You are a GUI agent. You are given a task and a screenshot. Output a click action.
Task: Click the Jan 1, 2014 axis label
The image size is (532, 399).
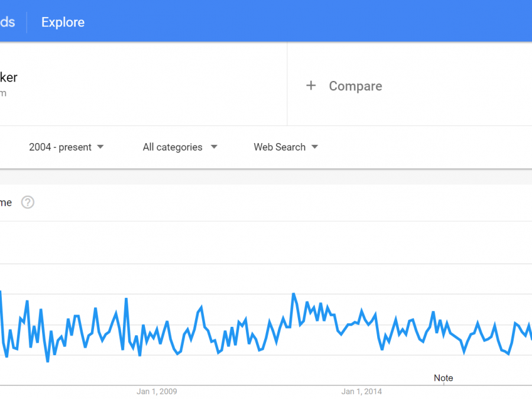pos(361,391)
